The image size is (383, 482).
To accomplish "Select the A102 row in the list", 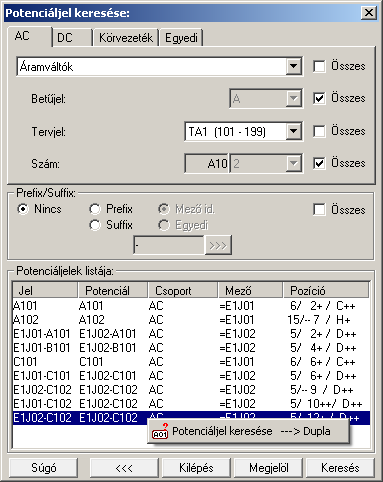I will [191, 320].
